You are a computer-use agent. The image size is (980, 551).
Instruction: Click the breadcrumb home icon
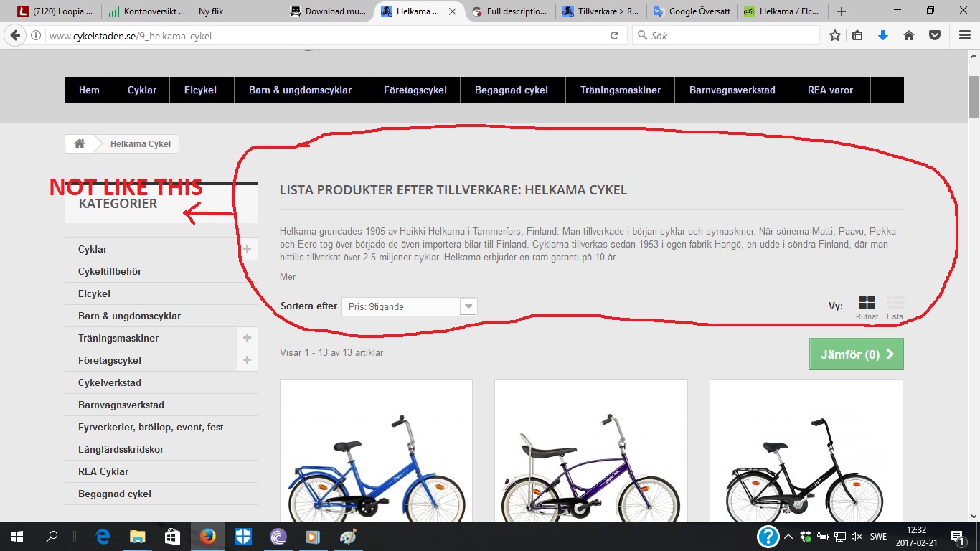coord(80,143)
